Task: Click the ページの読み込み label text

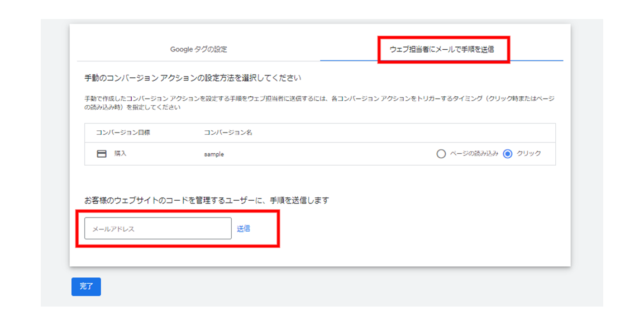Action: pyautogui.click(x=474, y=153)
